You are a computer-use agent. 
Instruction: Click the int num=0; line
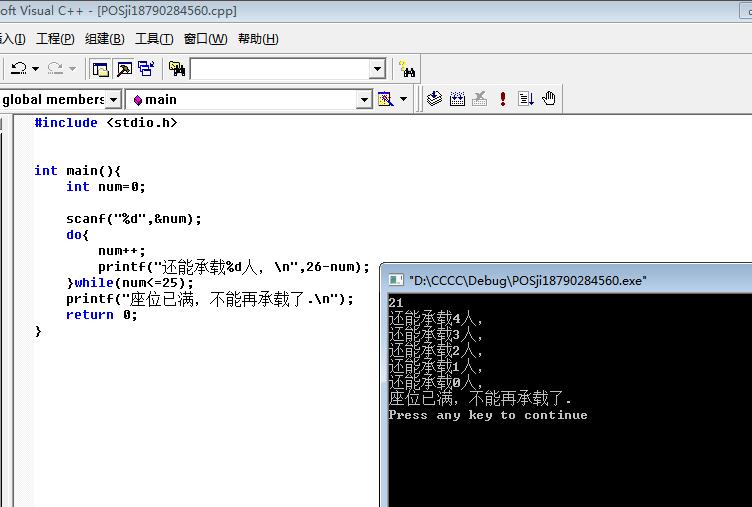106,187
